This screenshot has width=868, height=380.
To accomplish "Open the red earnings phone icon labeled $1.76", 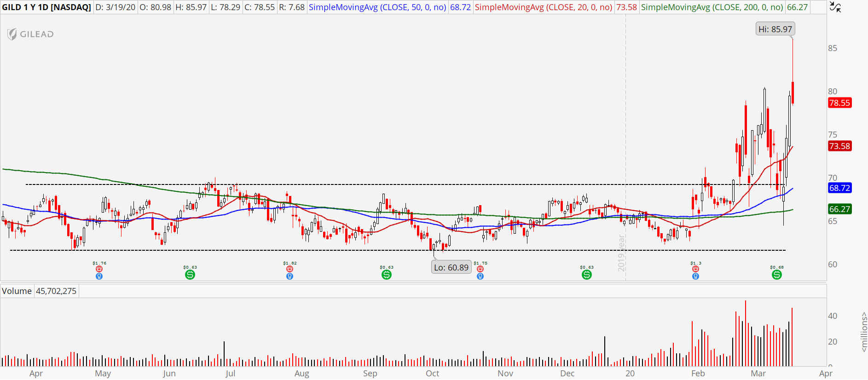I will coord(99,269).
